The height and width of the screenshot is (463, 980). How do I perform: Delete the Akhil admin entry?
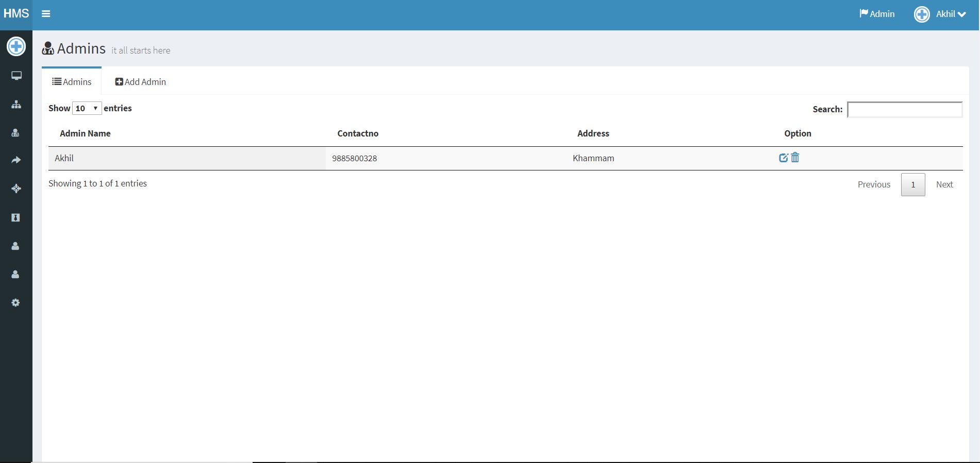pos(795,158)
